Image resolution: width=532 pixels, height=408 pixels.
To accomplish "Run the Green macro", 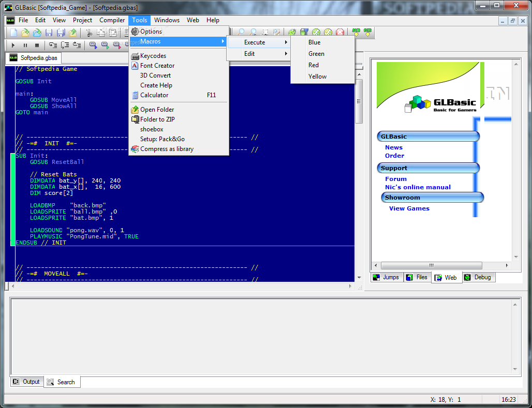I will (322, 54).
